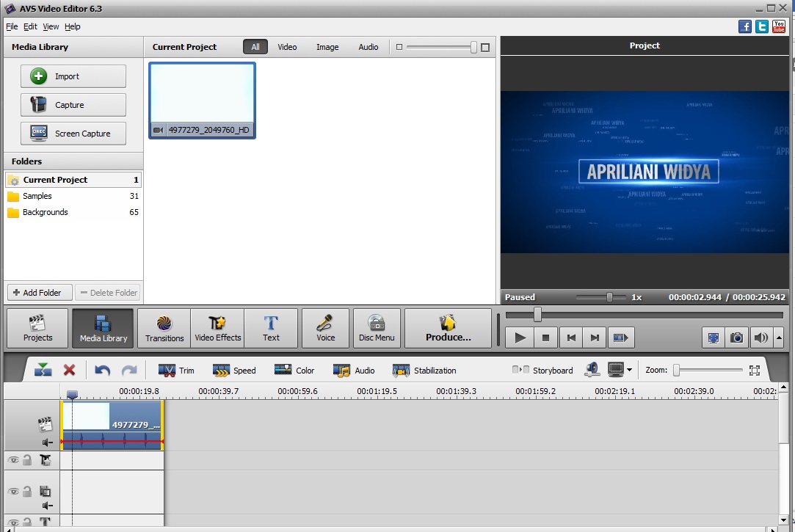This screenshot has height=532, width=795.
Task: Click the Import button
Action: (x=73, y=76)
